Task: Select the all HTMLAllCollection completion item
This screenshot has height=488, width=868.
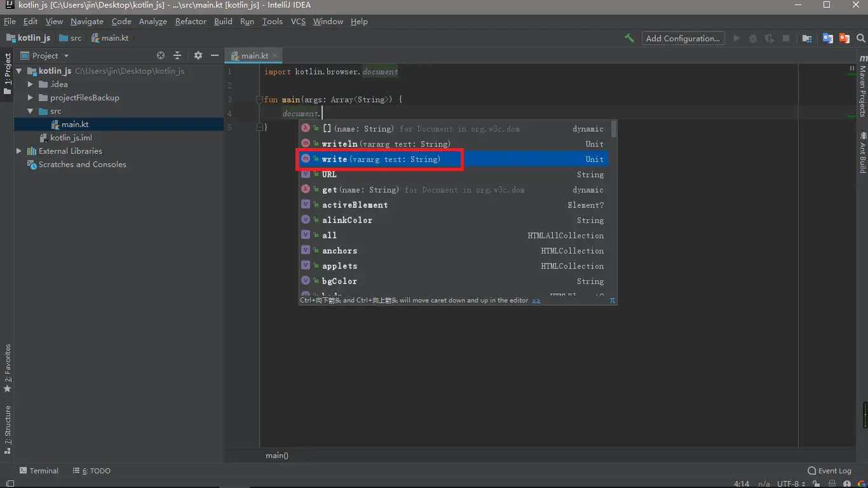Action: 454,235
